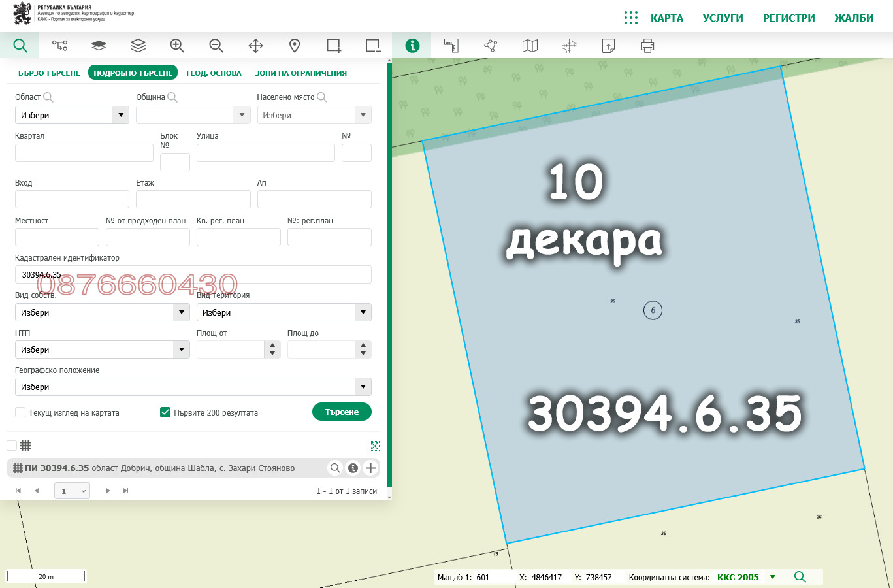The height and width of the screenshot is (588, 893).
Task: Open the Print map tool
Action: (647, 46)
